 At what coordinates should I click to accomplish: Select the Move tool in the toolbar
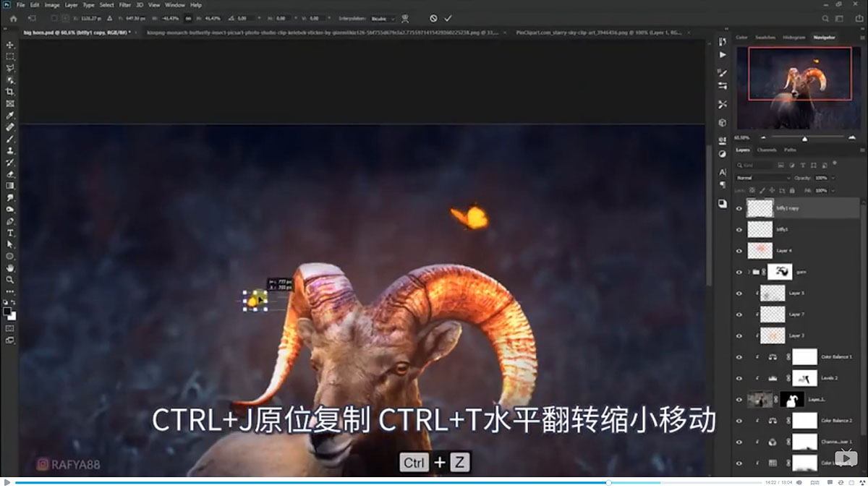click(10, 44)
